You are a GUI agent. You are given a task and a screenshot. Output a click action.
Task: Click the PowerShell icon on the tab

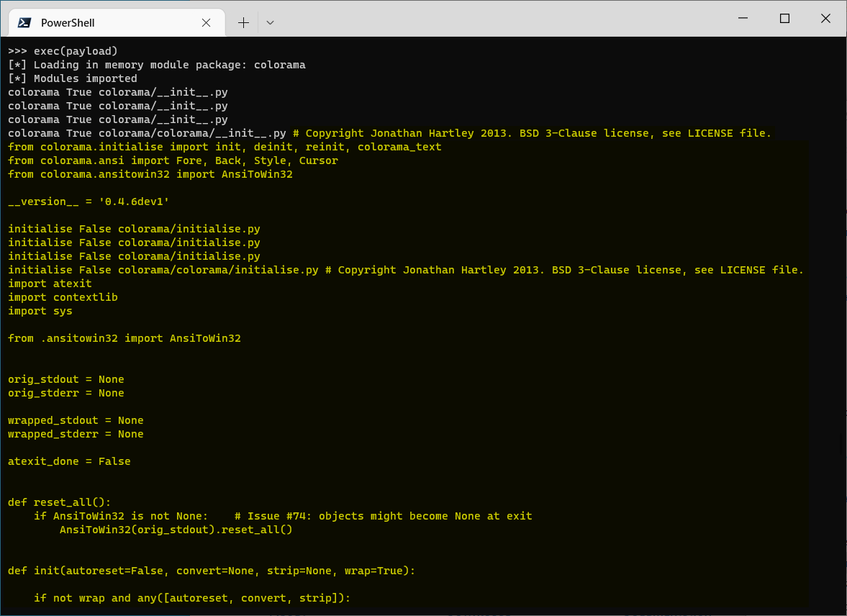(23, 22)
